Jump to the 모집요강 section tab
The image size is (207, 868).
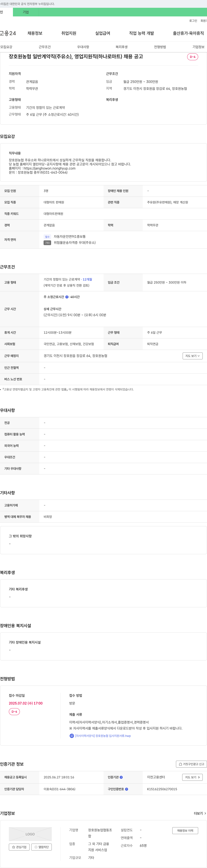tap(6, 47)
